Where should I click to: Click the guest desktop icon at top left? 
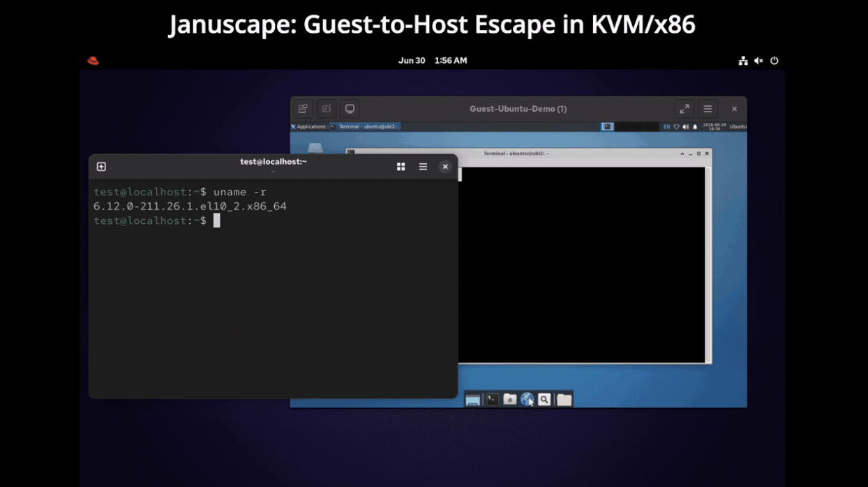tap(315, 149)
